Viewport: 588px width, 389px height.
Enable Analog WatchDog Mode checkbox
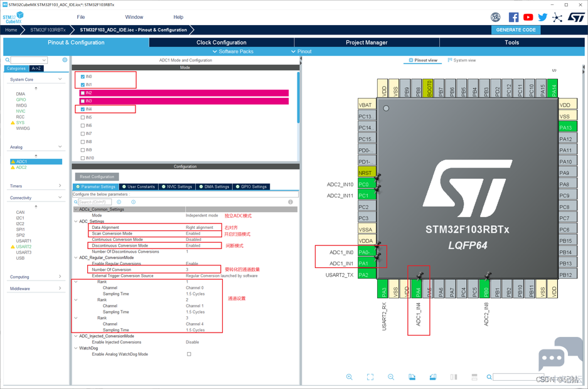(x=189, y=354)
